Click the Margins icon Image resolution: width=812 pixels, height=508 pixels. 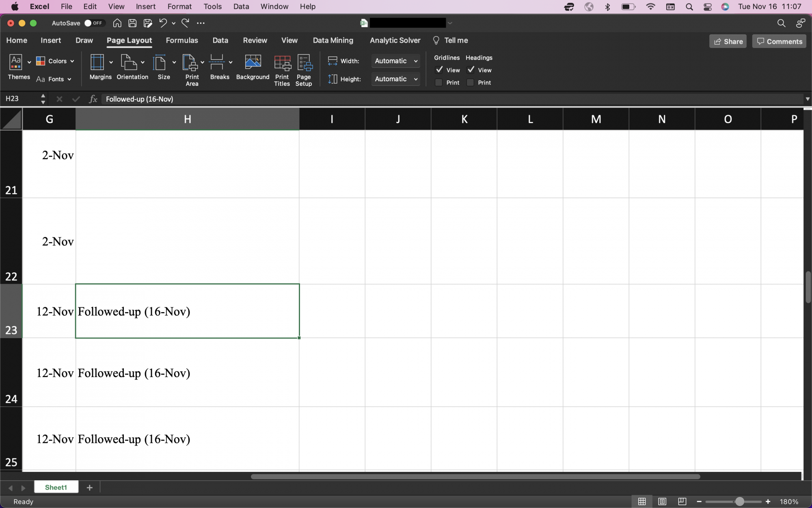(x=97, y=63)
